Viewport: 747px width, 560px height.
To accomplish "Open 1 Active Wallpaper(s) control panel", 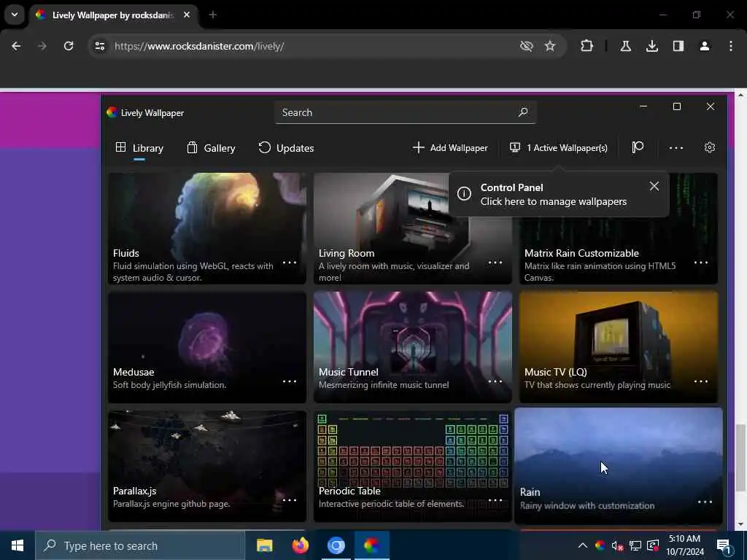I will 558,148.
